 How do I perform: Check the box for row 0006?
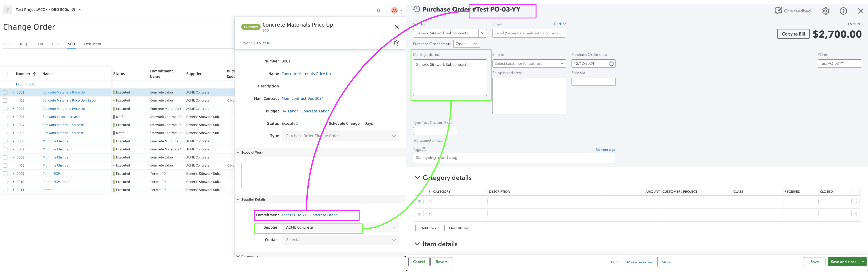coord(5,141)
